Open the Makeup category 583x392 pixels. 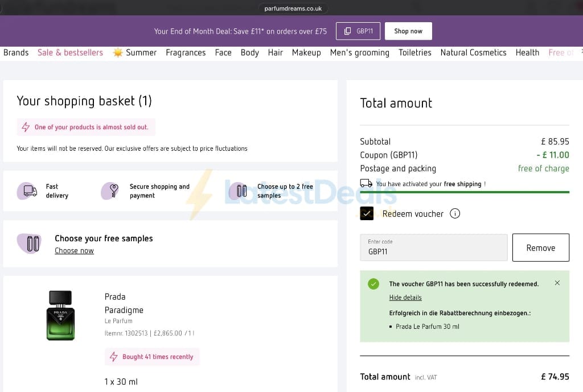tap(306, 53)
